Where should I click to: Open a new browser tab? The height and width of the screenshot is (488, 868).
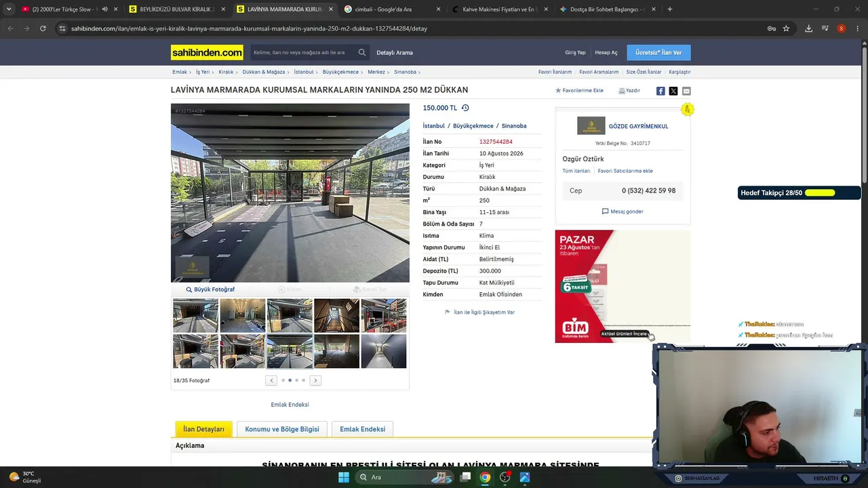670,9
